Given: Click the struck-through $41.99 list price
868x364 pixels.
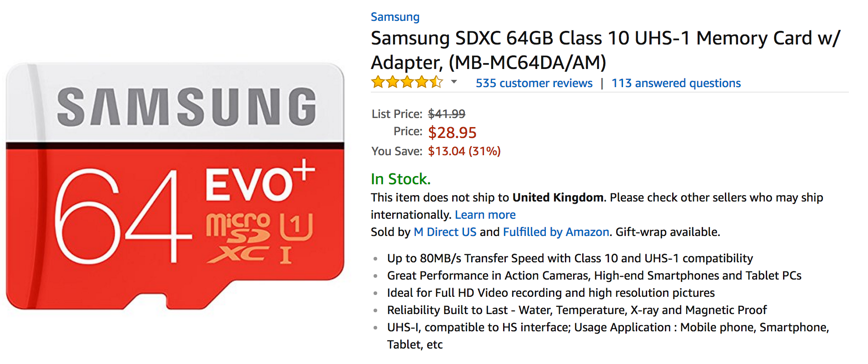Looking at the screenshot, I should tap(446, 114).
